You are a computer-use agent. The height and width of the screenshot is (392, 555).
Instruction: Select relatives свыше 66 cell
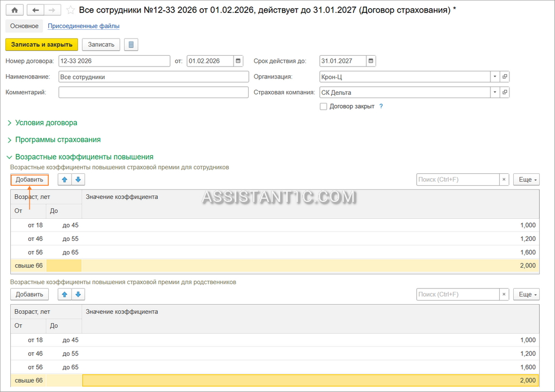click(x=29, y=380)
